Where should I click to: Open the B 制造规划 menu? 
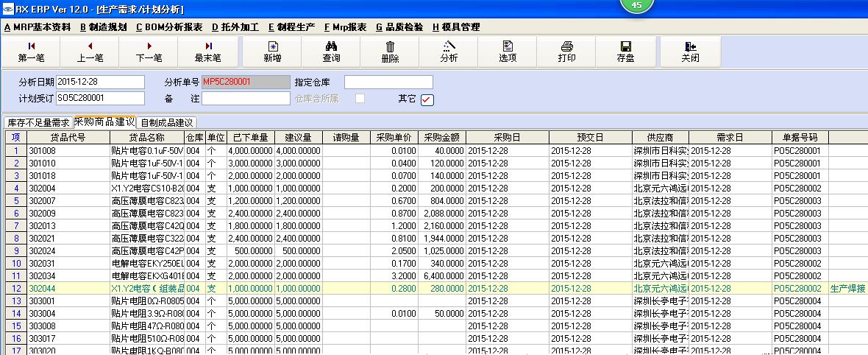pyautogui.click(x=104, y=27)
